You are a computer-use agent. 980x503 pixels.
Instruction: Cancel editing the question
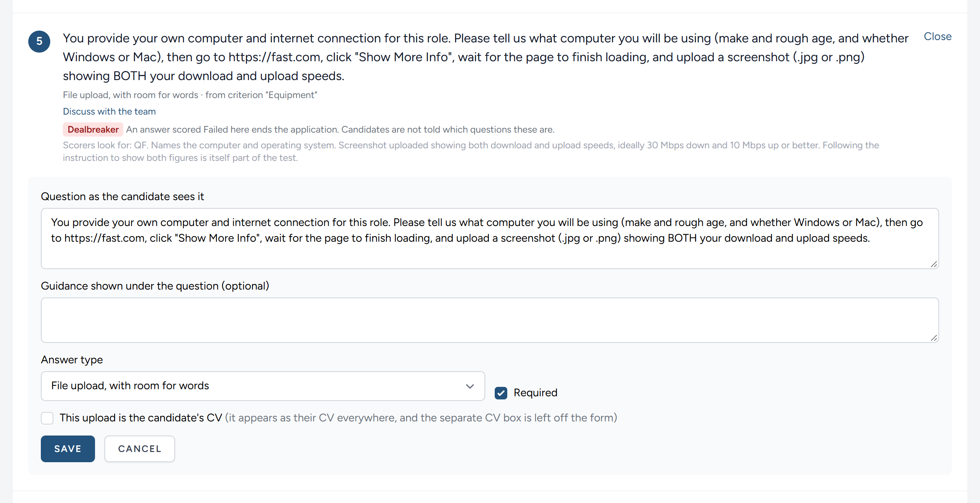coord(140,448)
